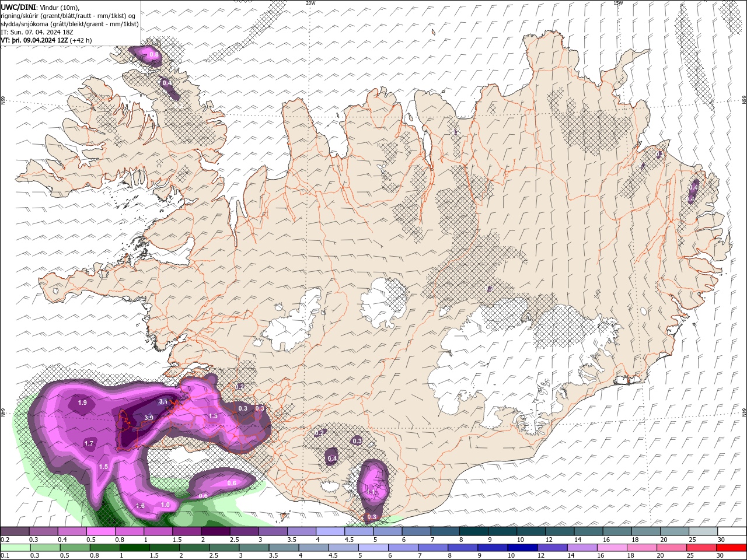Click the 64N latitude label on the right edge
This screenshot has width=747, height=560.
pyautogui.click(x=744, y=412)
